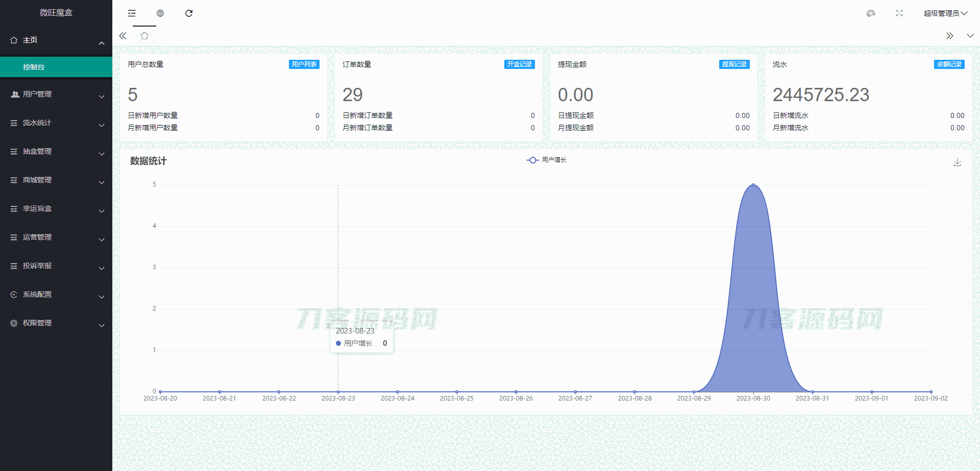Screen dimensions: 980x471
Task: Expand the 系统配置 menu item
Action: 56,295
